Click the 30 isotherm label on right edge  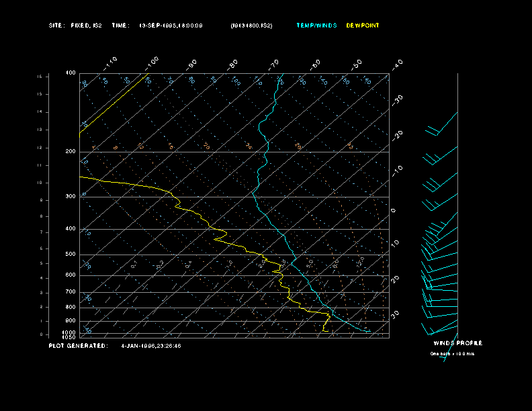395,314
